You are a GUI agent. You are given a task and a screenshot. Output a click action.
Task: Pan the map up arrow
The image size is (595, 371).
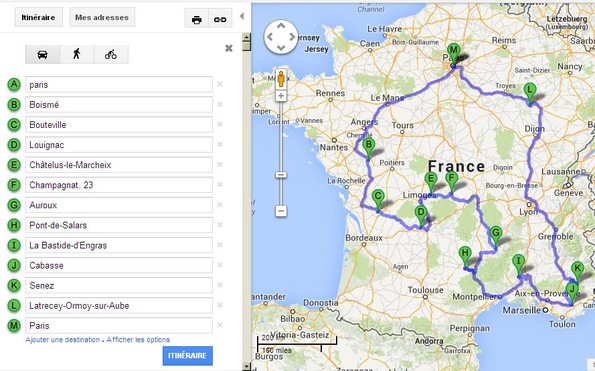point(281,26)
